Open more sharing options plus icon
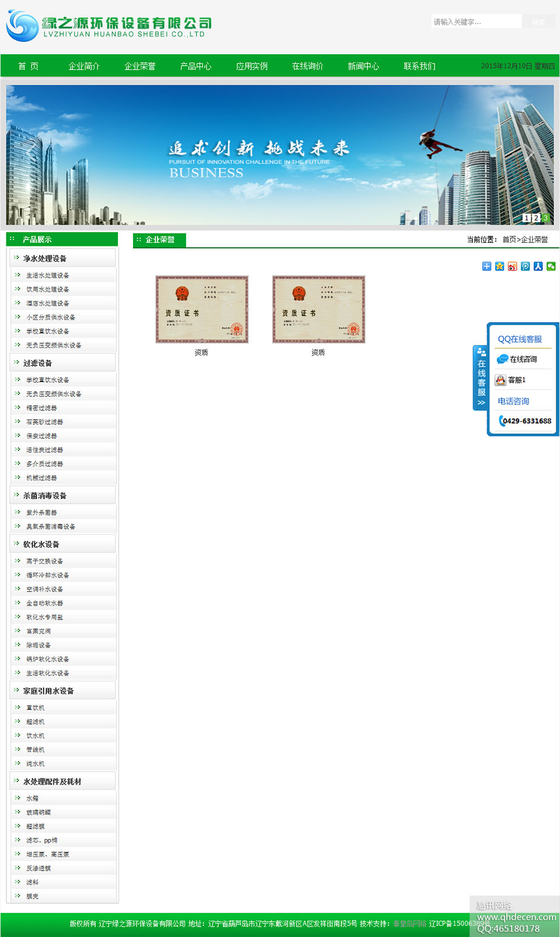The image size is (560, 937). tap(487, 266)
